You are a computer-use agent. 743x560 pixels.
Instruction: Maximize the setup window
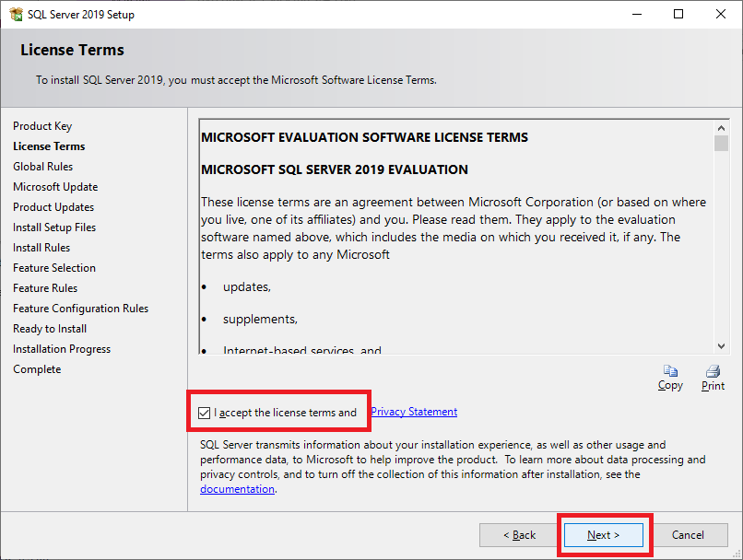point(678,15)
